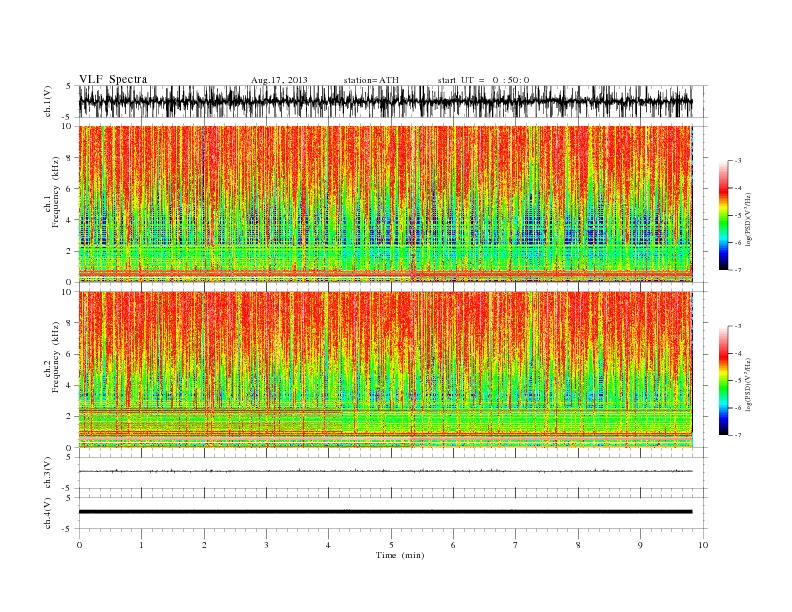Screen dimensions: 792x612
Task: Select the ch.1 "Frequency (kHz)" axis label
Action: [56, 192]
